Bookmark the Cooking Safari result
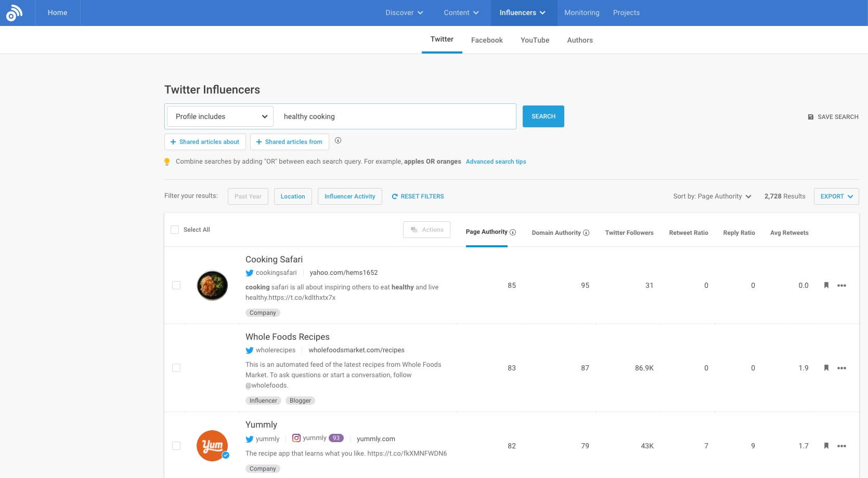Screen dimensions: 868x478 pos(826,285)
